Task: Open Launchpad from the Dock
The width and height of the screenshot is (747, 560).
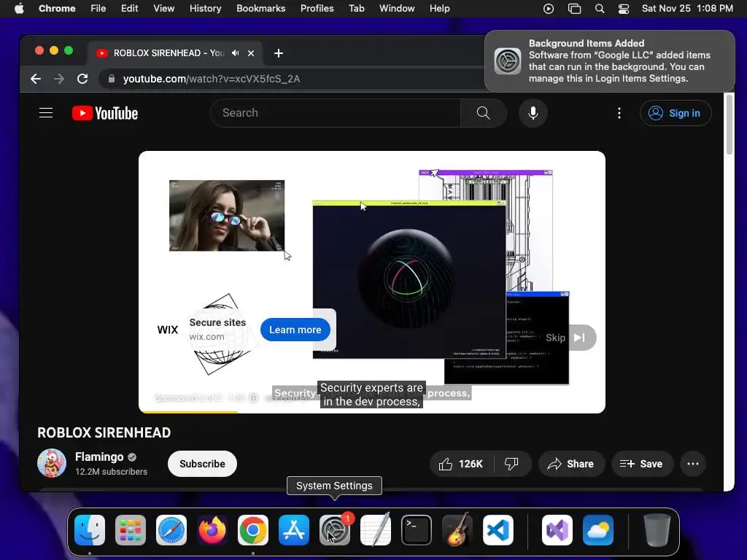Action: point(131,530)
